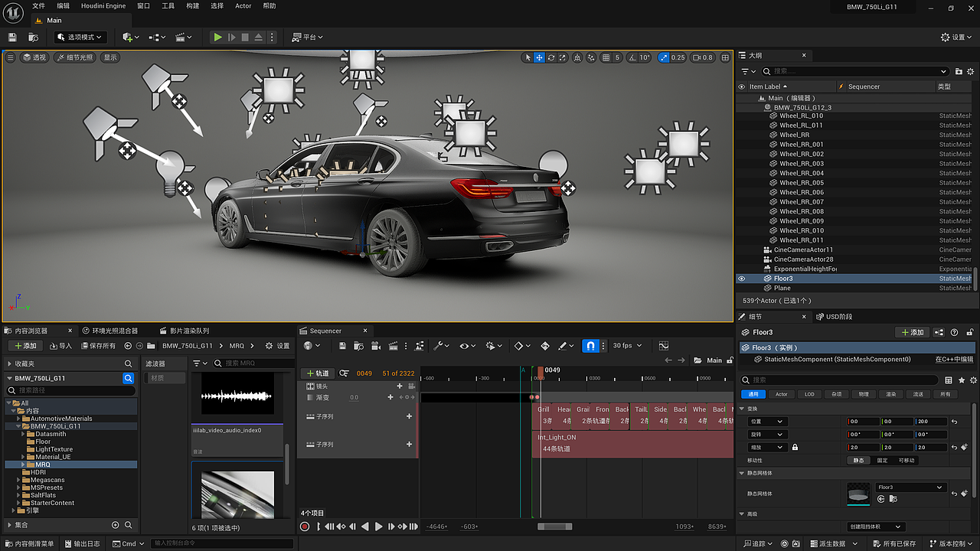This screenshot has width=980, height=551.
Task: Click the outliner search field
Action: (x=854, y=71)
